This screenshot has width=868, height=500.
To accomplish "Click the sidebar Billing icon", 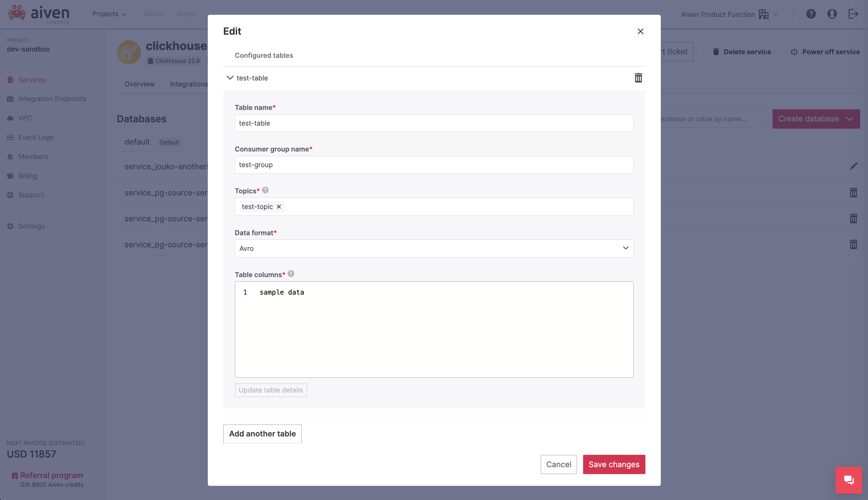I will 10,176.
